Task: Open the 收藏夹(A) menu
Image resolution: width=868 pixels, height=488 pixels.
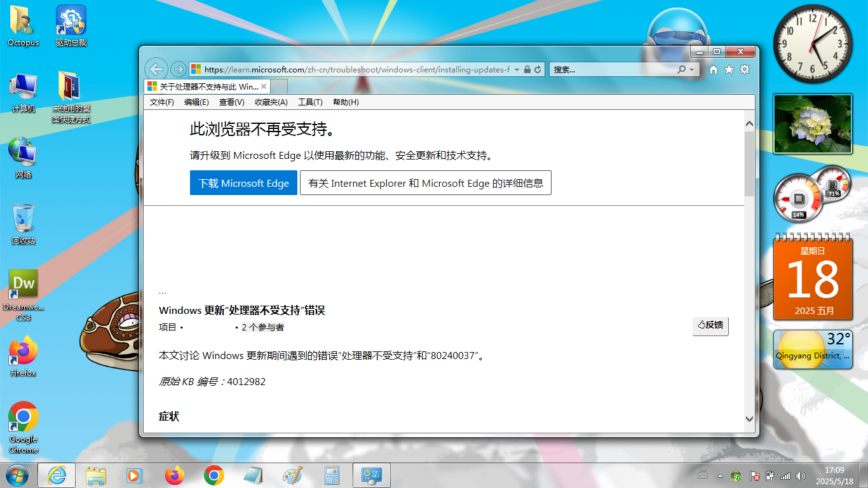Action: (x=271, y=102)
